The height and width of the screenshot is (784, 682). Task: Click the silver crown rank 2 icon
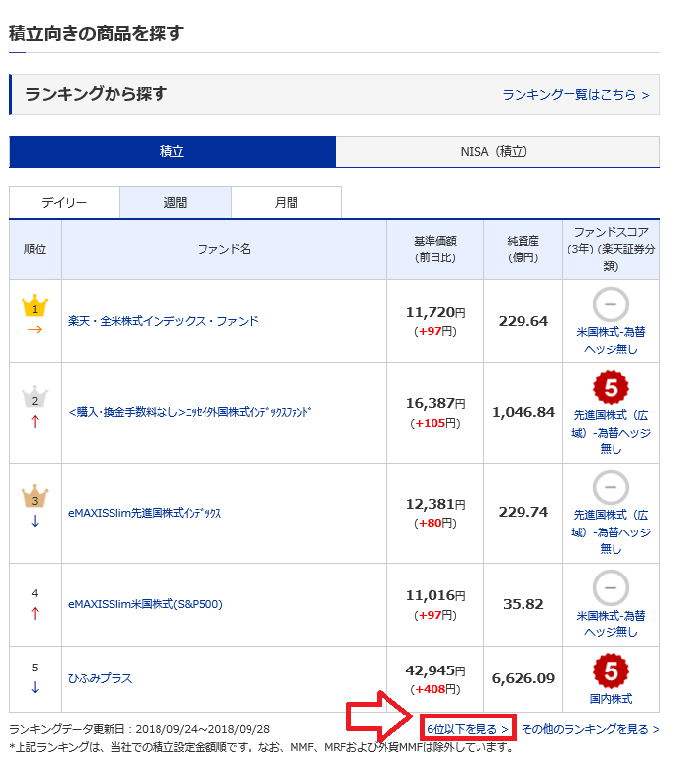click(35, 397)
